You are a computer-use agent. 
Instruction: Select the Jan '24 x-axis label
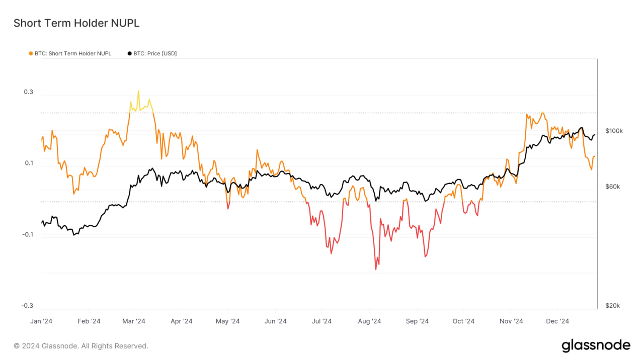click(x=42, y=321)
